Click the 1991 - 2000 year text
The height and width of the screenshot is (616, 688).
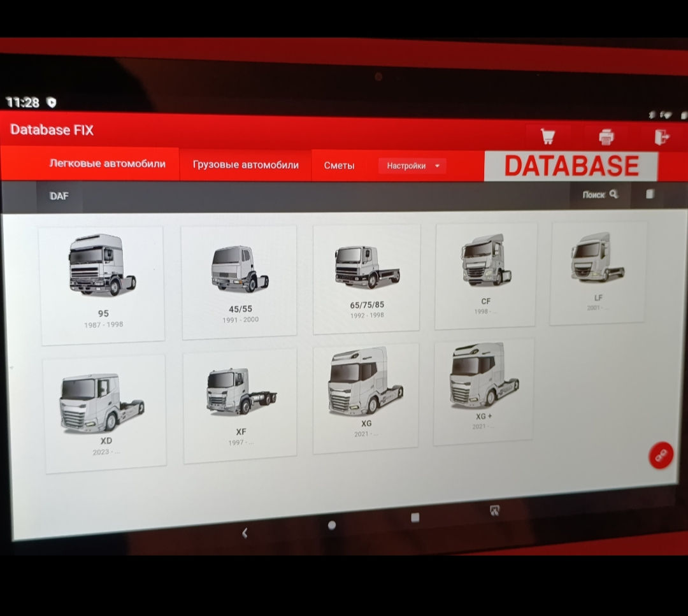240,320
